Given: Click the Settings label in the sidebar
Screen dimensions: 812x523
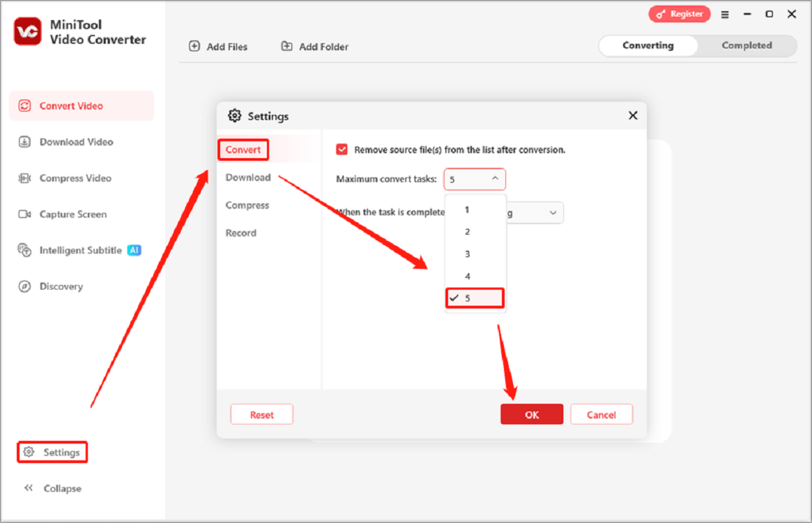Looking at the screenshot, I should pyautogui.click(x=61, y=452).
